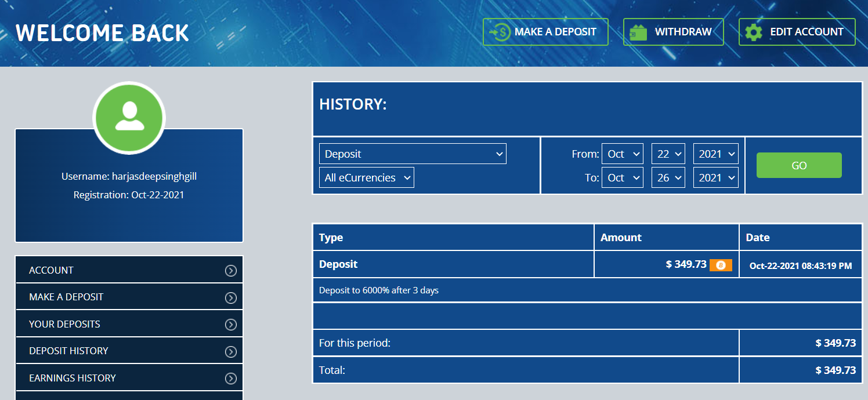The image size is (868, 400).
Task: Open the From month dropdown
Action: pyautogui.click(x=623, y=154)
